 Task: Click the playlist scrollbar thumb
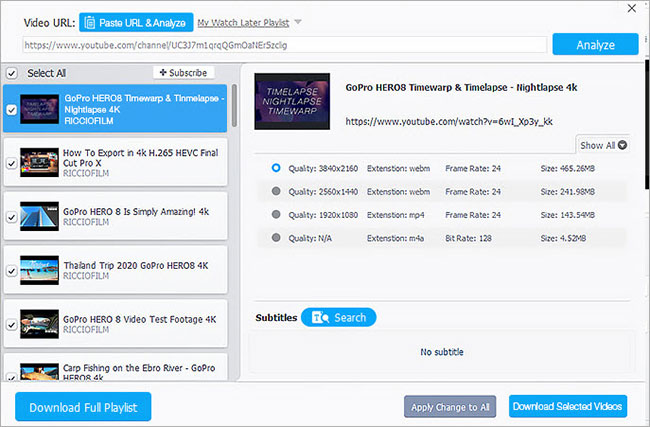pos(234,105)
